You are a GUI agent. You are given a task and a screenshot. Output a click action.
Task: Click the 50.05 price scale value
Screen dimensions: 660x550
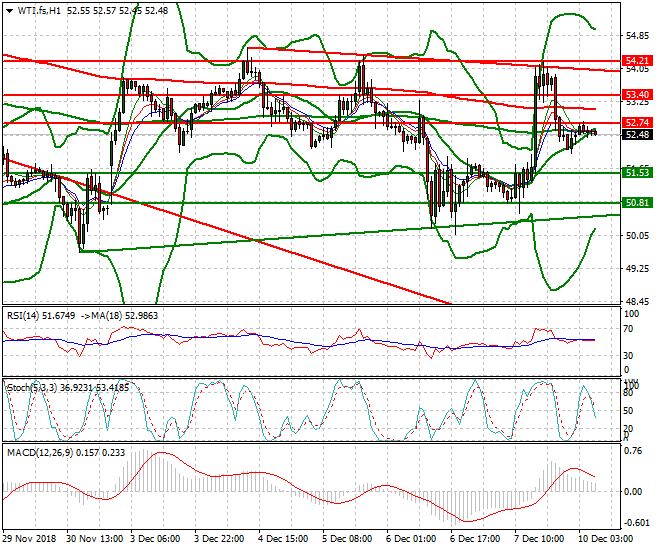(638, 236)
